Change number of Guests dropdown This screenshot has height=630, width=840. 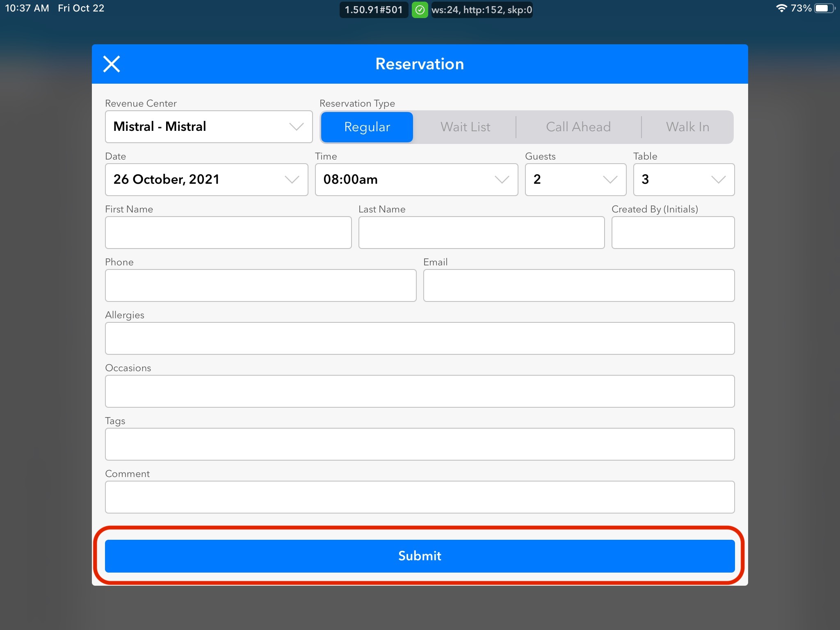point(575,180)
